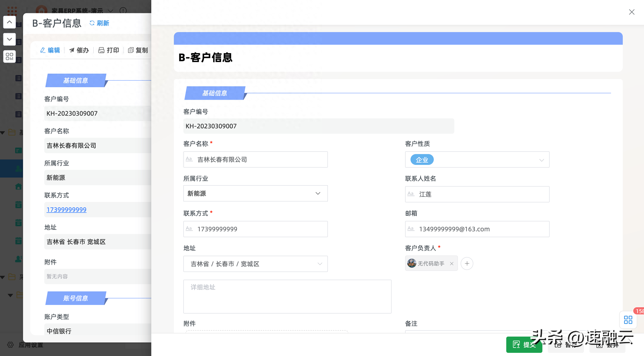Open the 客户性质 dropdown showing 企业

click(542, 160)
